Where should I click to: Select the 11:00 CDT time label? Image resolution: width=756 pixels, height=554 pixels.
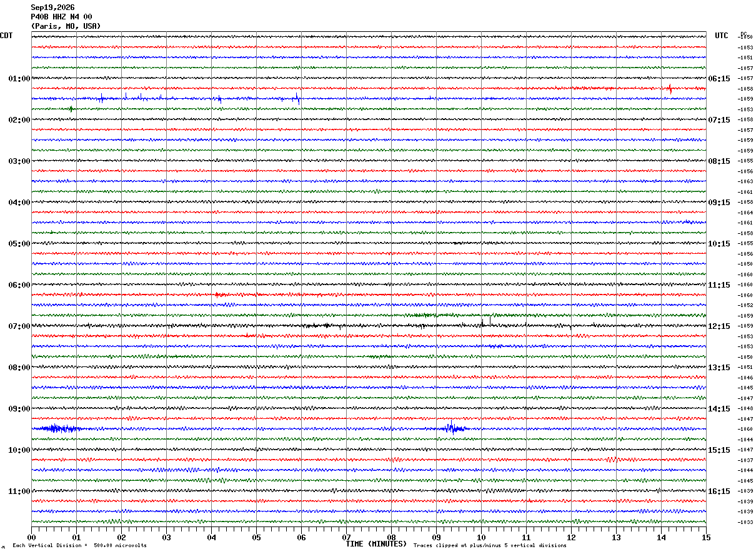coord(19,491)
